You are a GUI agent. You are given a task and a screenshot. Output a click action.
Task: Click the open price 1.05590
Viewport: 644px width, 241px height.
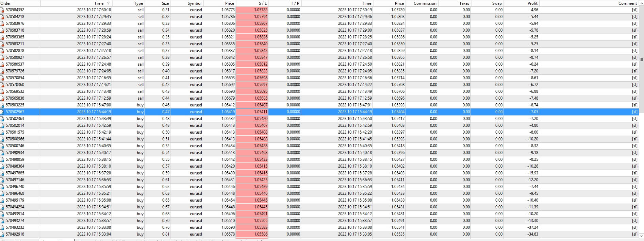[x=228, y=227]
